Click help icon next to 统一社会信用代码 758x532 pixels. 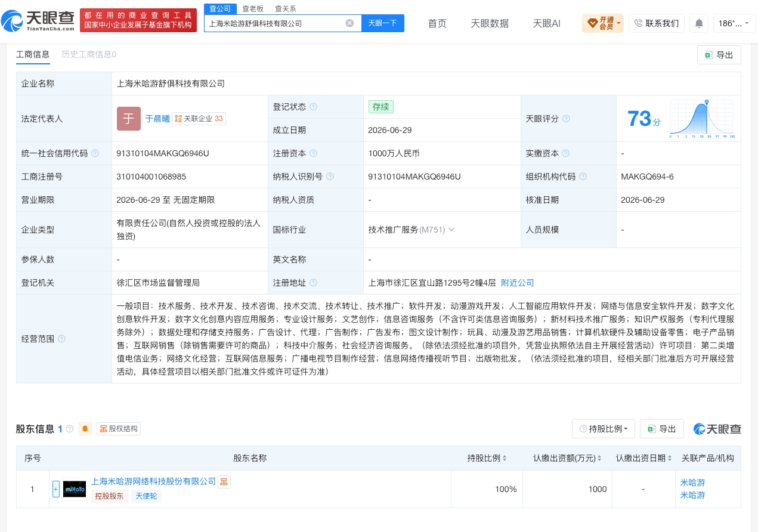click(95, 153)
